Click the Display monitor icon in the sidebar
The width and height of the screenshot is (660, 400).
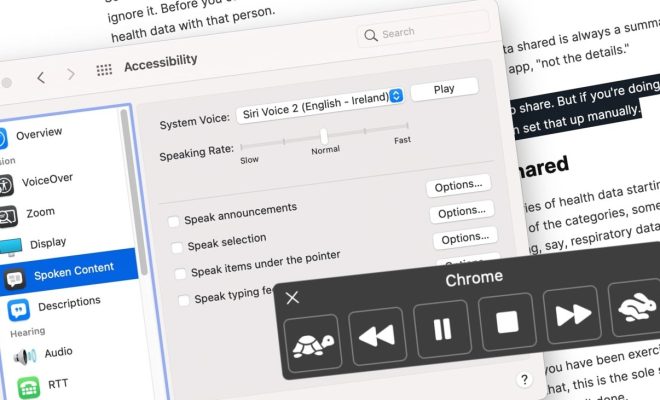pos(11,247)
